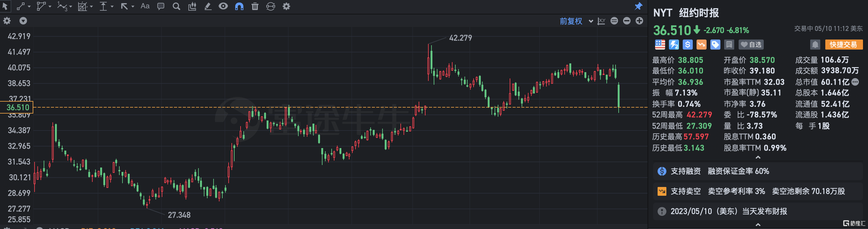Click the orange short-selling icon under price
The height and width of the screenshot is (229, 868).
pos(701,45)
